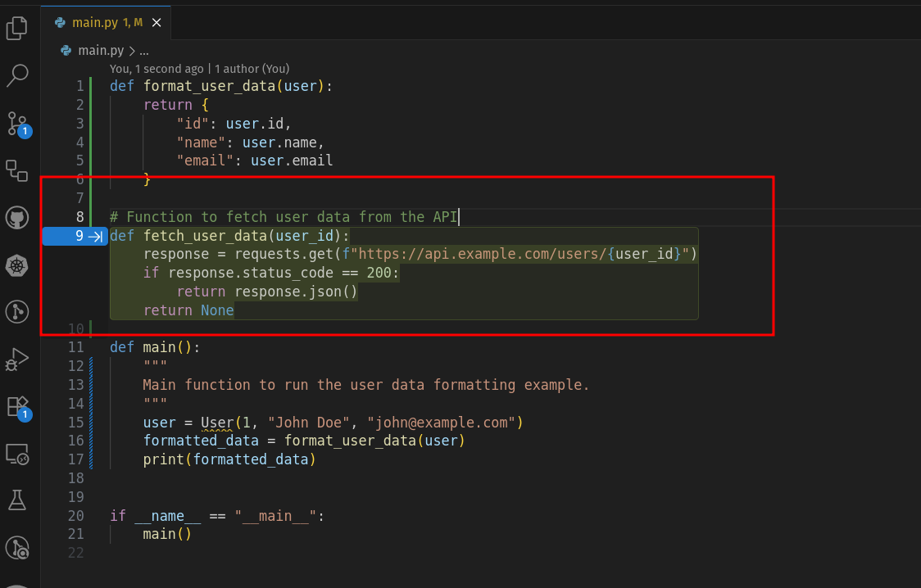Click the suggestion arrow beside line 9
Viewport: 921px width, 588px height.
click(95, 237)
